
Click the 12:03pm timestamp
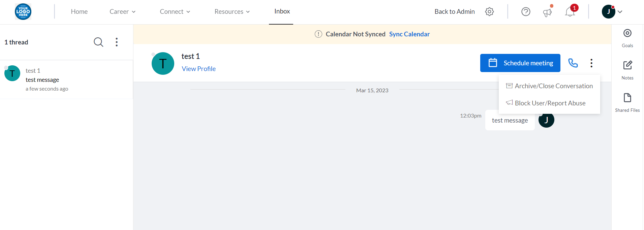[x=471, y=116]
